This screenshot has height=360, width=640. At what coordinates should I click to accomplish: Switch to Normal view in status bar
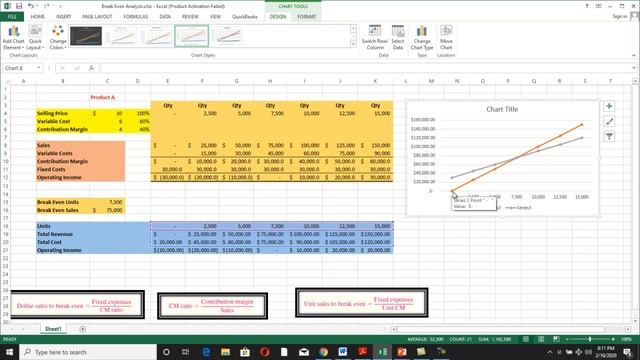coord(526,339)
